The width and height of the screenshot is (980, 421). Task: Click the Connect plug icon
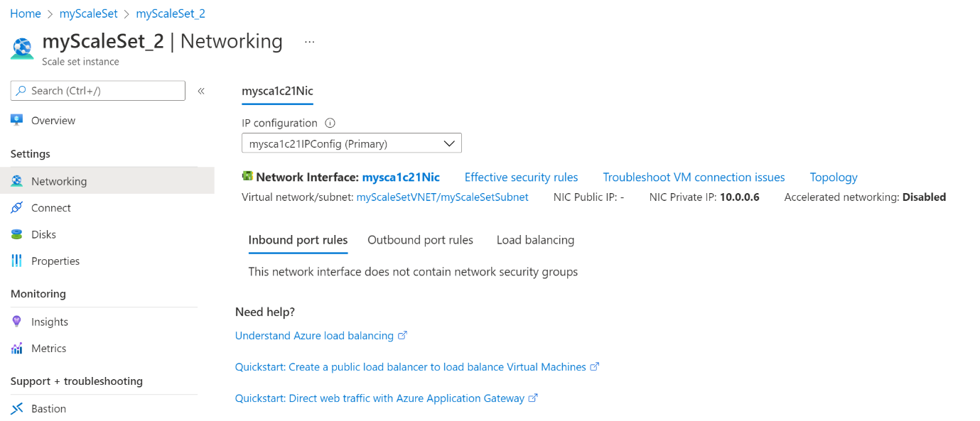coord(17,208)
